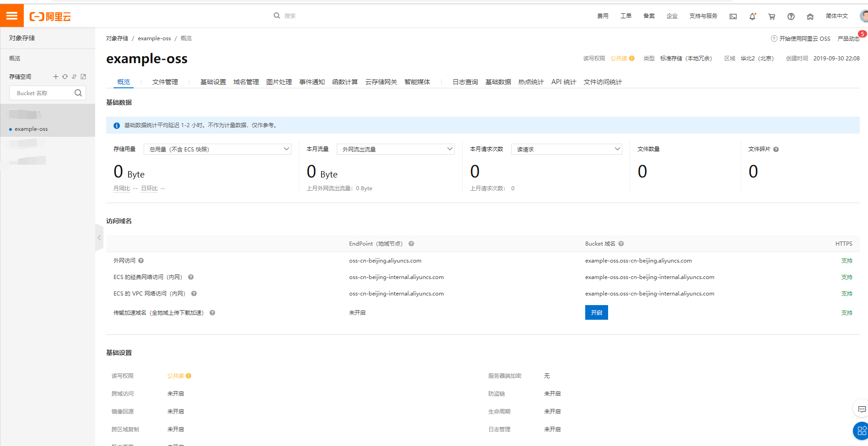Open the orange hamburger main menu
This screenshot has width=868, height=446.
12,16
